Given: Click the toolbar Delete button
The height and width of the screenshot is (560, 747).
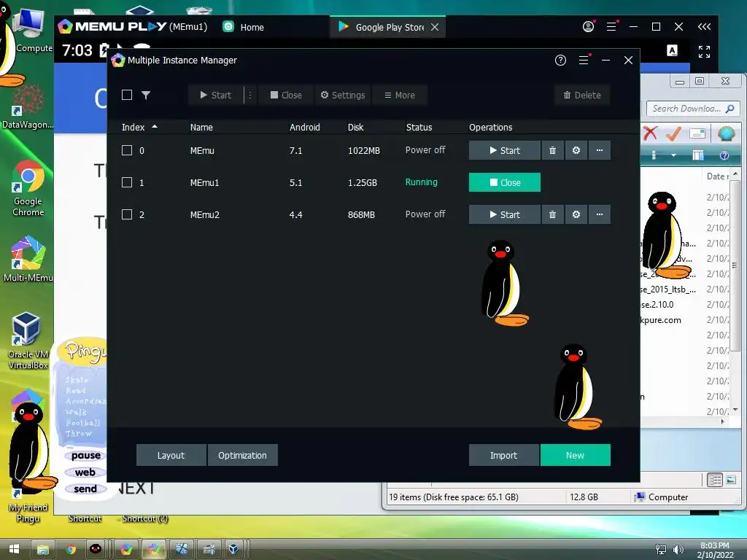Looking at the screenshot, I should click(x=581, y=95).
